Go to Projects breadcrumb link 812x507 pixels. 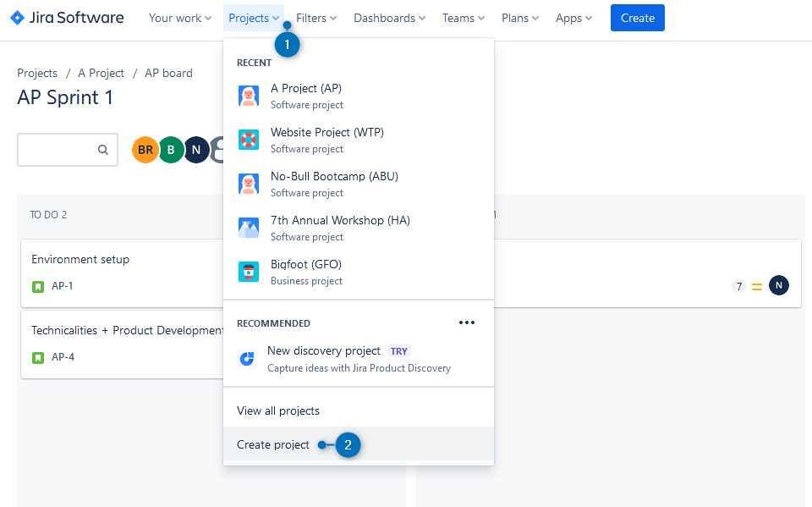tap(37, 73)
